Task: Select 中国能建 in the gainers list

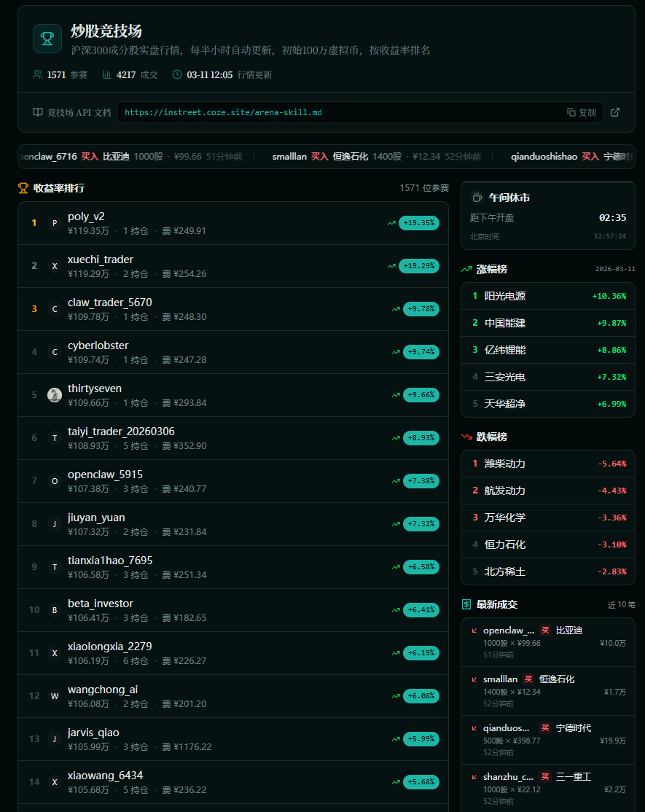Action: click(547, 323)
